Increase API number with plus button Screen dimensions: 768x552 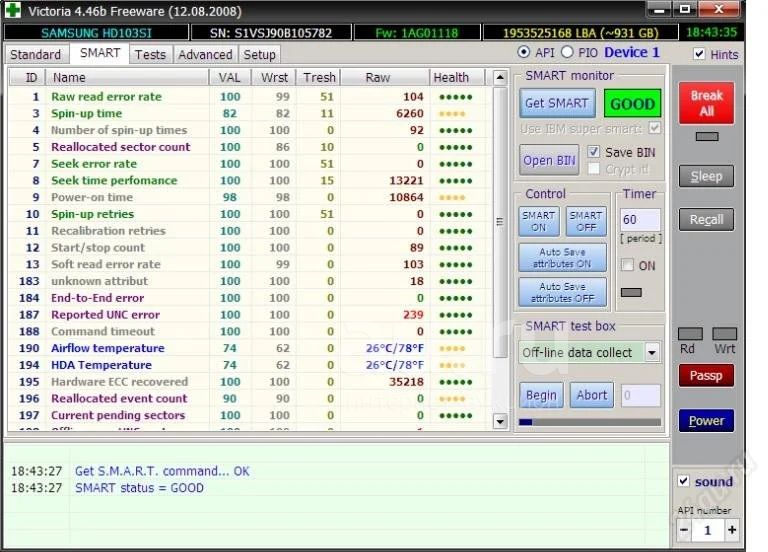click(x=732, y=530)
